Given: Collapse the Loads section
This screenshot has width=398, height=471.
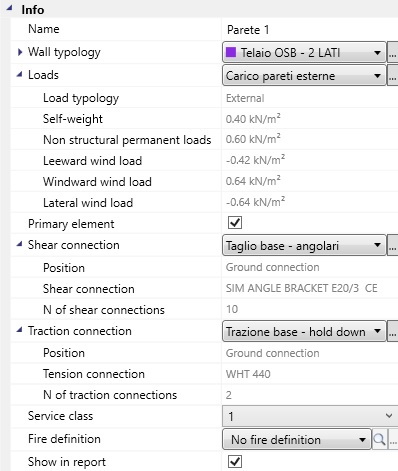Looking at the screenshot, I should click(19, 75).
